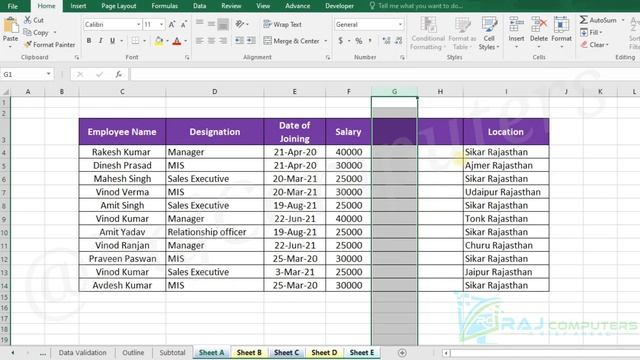Click Merge & Center button
The width and height of the screenshot is (640, 360).
[x=291, y=41]
